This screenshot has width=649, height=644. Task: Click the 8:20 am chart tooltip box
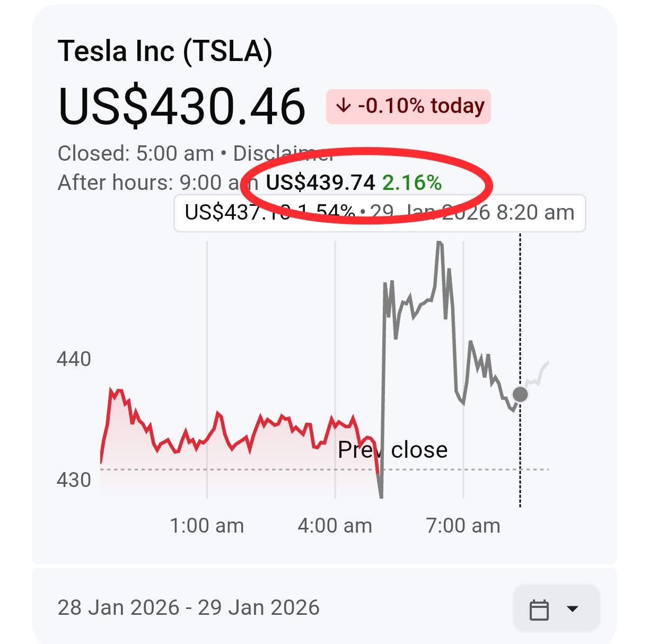(380, 213)
